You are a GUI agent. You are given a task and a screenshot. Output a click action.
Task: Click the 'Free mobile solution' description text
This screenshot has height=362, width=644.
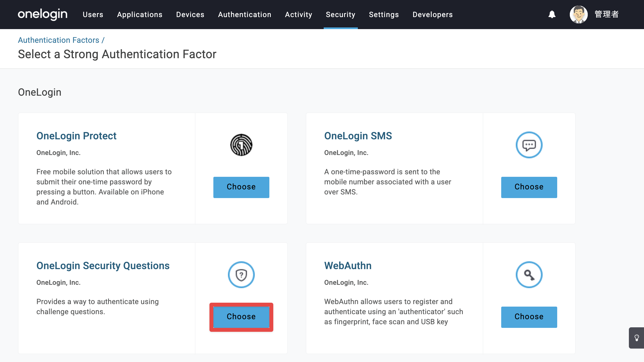[x=104, y=187]
